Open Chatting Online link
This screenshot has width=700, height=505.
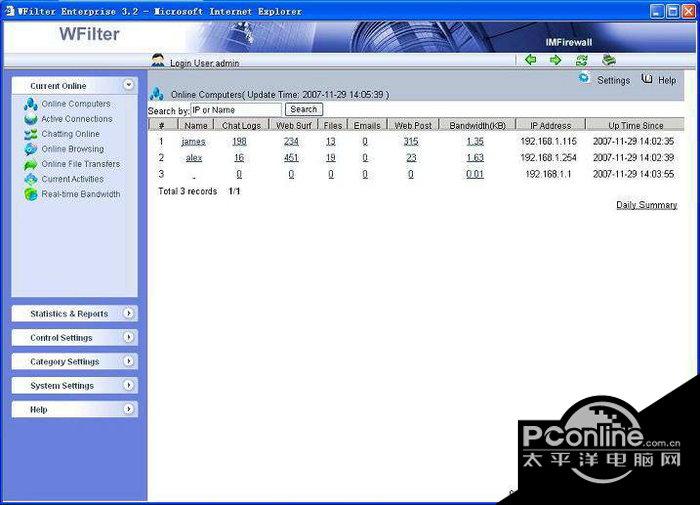(x=71, y=134)
